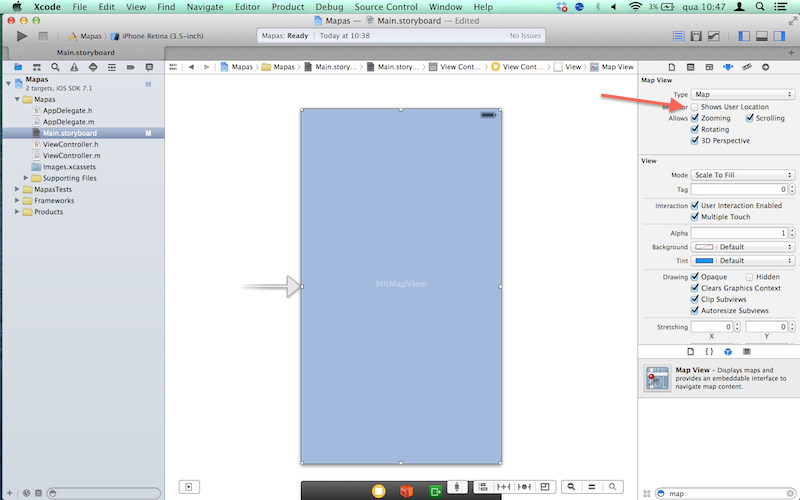Toggle Multiple Touch checkbox
The width and height of the screenshot is (800, 500).
(694, 217)
